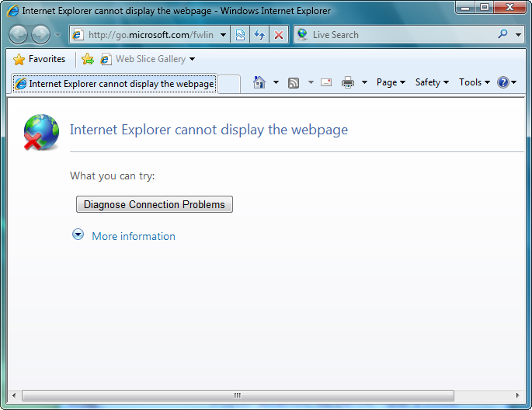The height and width of the screenshot is (410, 532).
Task: Click the Back navigation button
Action: pos(18,35)
